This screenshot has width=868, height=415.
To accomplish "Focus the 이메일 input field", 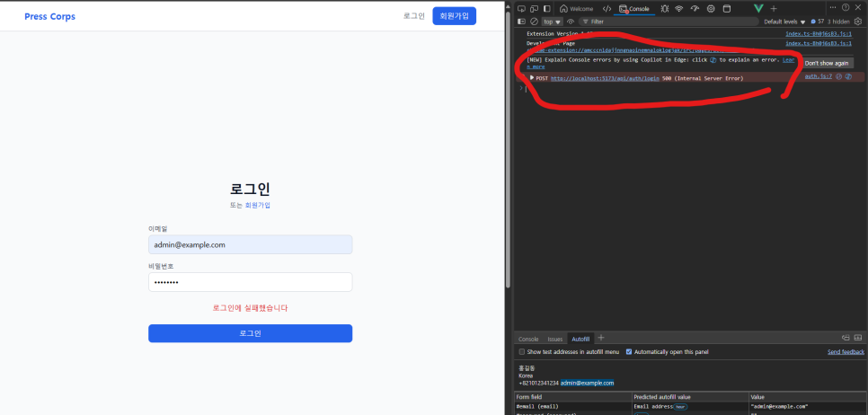I will tap(250, 244).
